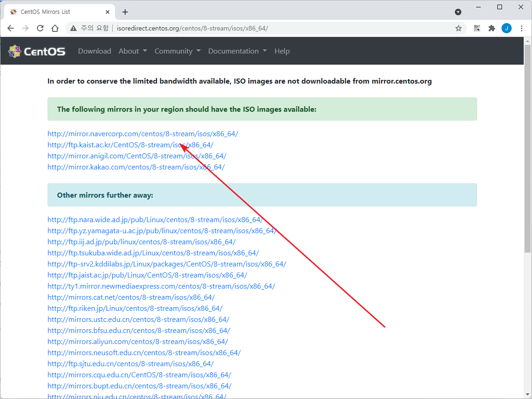Image resolution: width=532 pixels, height=399 pixels.
Task: Click the scrollbar down arrow
Action: pos(527,395)
